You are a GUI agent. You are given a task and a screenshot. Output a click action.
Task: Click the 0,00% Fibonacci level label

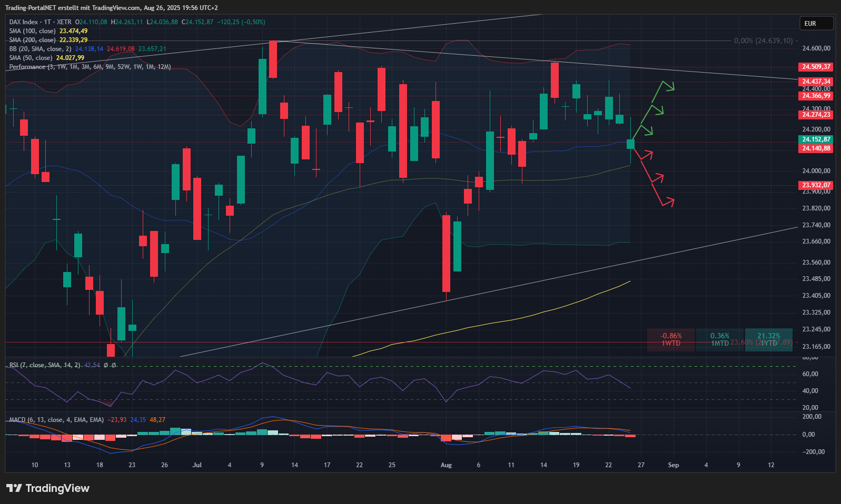coord(763,41)
